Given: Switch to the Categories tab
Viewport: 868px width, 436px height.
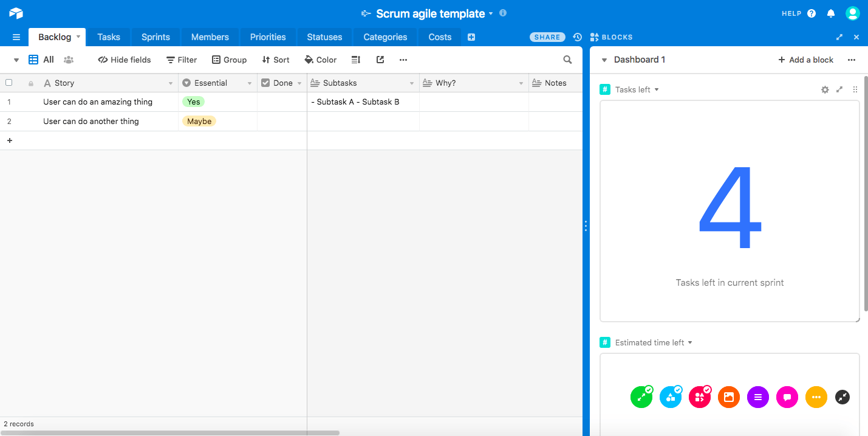Looking at the screenshot, I should 385,37.
